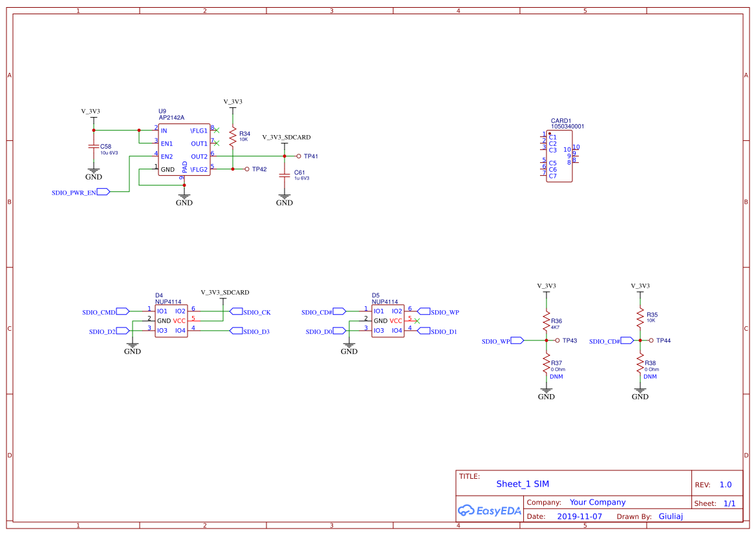756x535 pixels.
Task: Select the D4 NUP4114 component
Action: click(x=171, y=320)
